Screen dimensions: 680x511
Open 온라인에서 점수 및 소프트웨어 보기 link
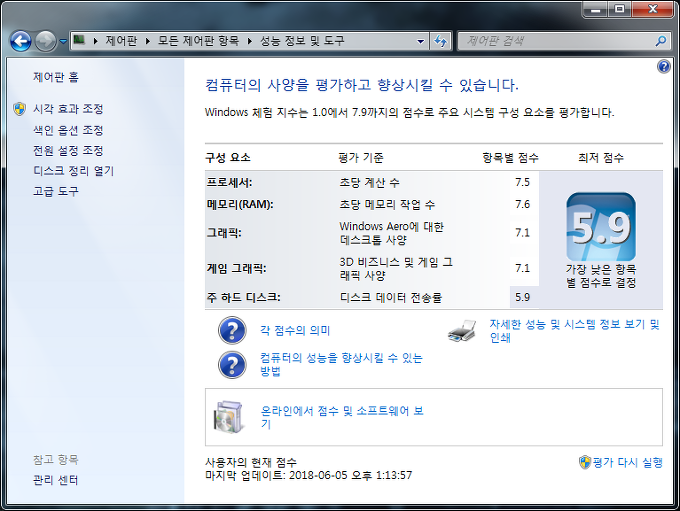pos(342,417)
